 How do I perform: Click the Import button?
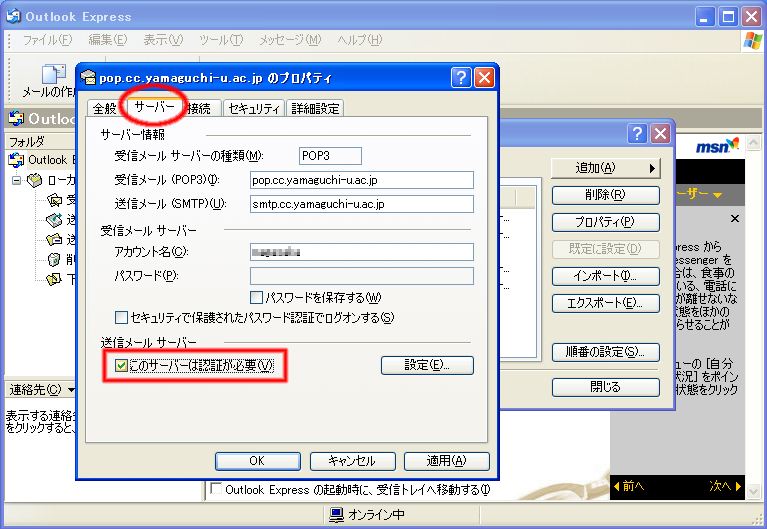click(606, 276)
